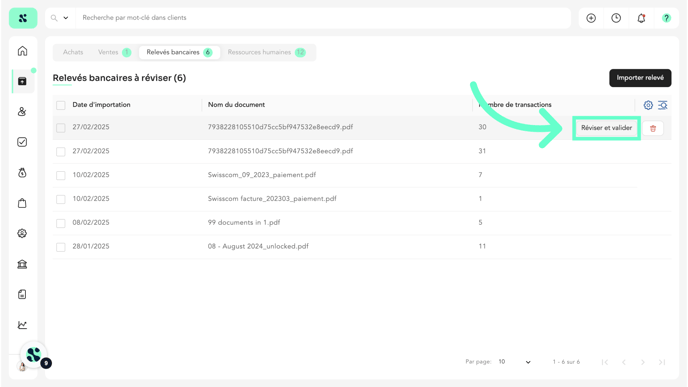Open the 08 - August 2024_unlocked.pdf document name
688x387 pixels.
258,246
